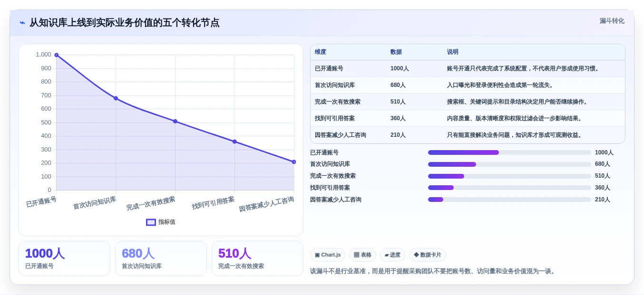This screenshot has height=295, width=644.
Task: Click the page title 从知识库上线到实际业务价值
Action: point(124,23)
